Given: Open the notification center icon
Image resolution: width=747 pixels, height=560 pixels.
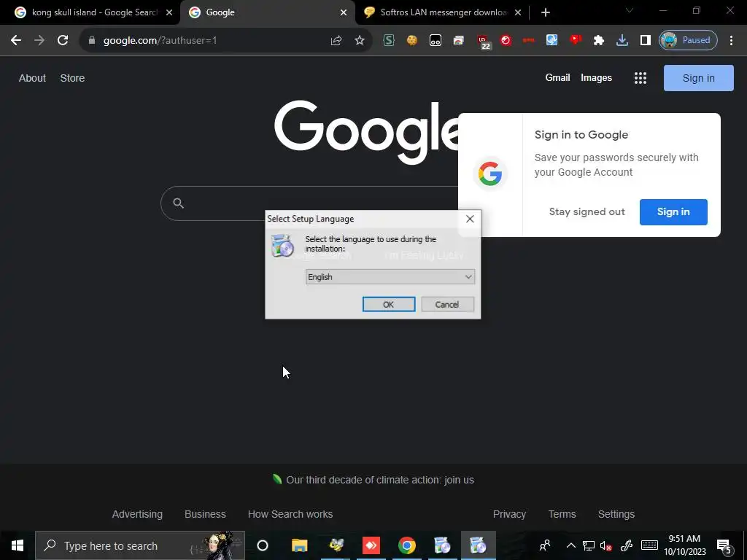Looking at the screenshot, I should pyautogui.click(x=724, y=546).
